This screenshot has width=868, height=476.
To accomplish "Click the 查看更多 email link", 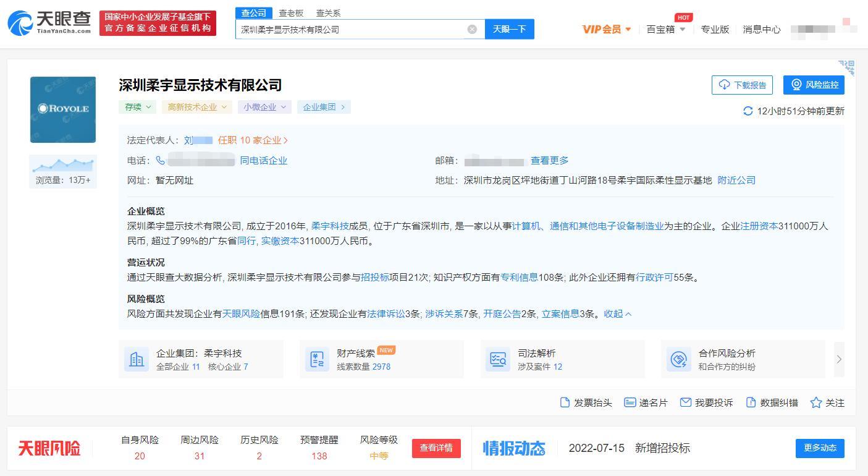I will [x=550, y=161].
